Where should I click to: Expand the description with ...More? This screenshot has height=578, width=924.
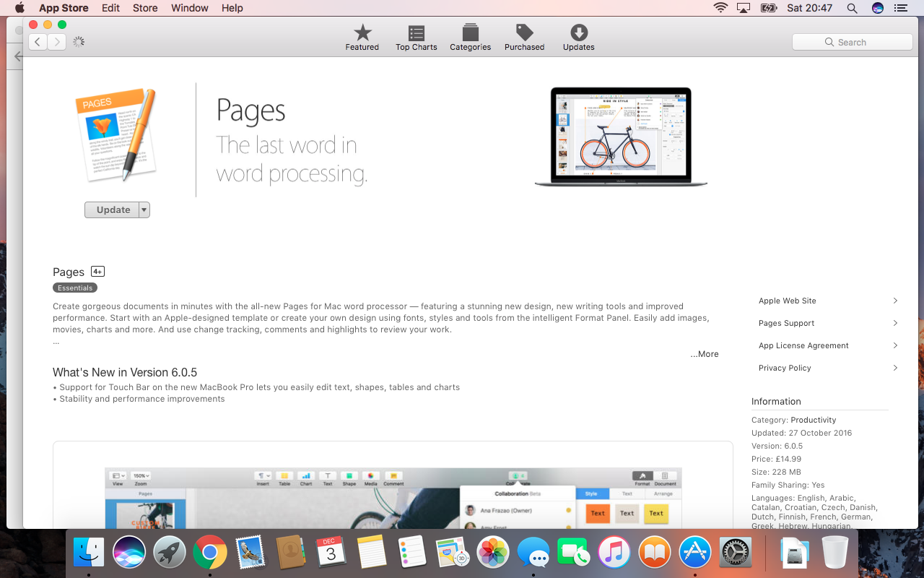(x=705, y=354)
